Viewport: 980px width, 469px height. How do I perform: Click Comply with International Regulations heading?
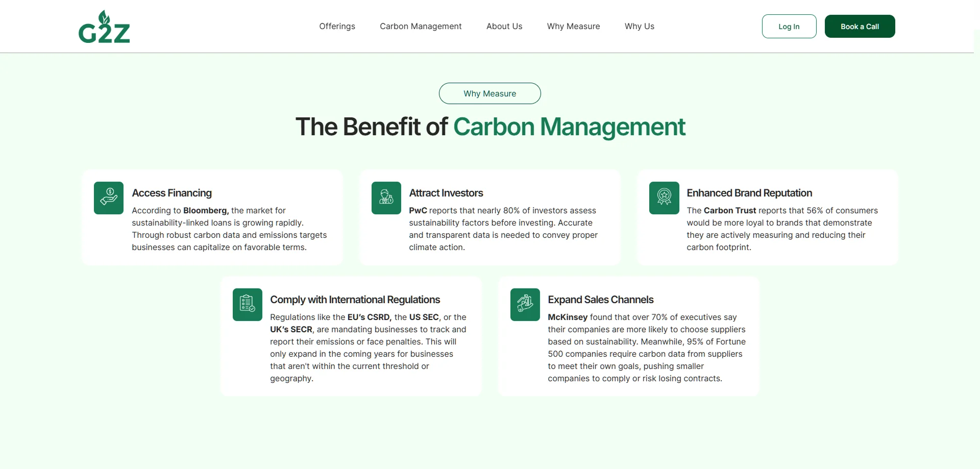click(x=355, y=300)
